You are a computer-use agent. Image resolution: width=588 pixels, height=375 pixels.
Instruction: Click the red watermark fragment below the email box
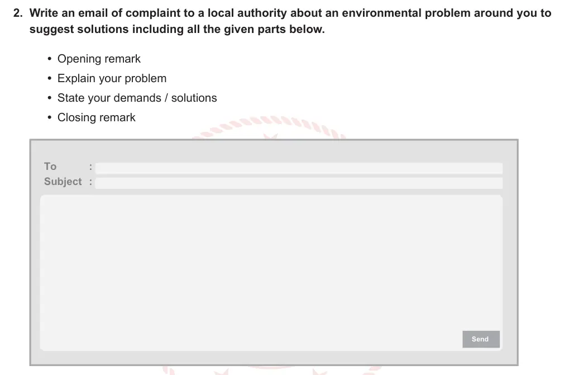[272, 370]
